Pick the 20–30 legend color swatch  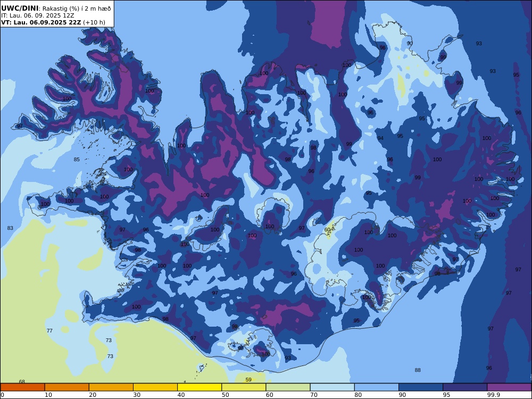tap(111, 387)
